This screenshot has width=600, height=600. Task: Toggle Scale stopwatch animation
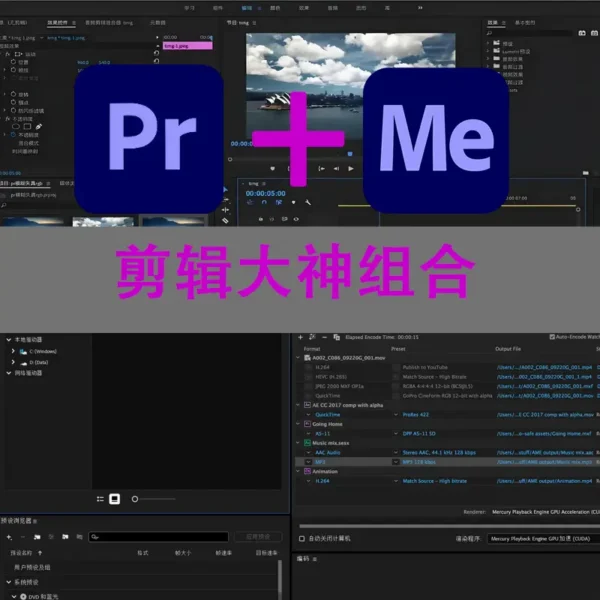[13, 70]
